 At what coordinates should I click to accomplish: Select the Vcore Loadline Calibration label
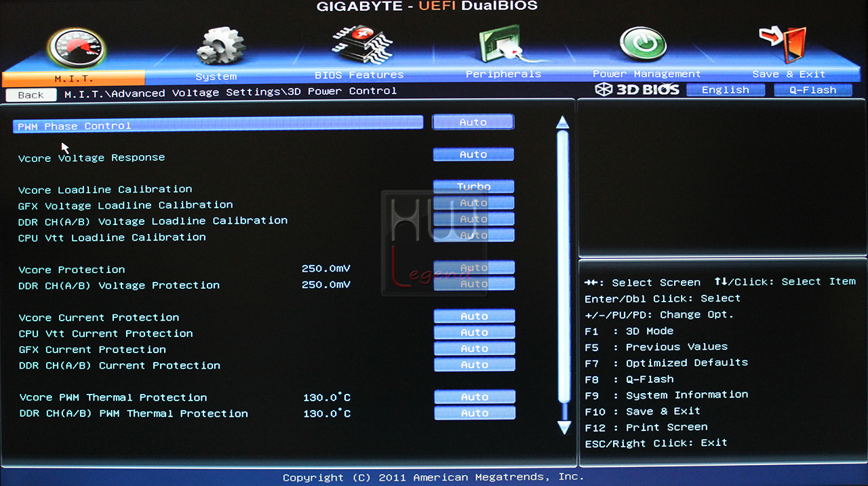[x=105, y=189]
